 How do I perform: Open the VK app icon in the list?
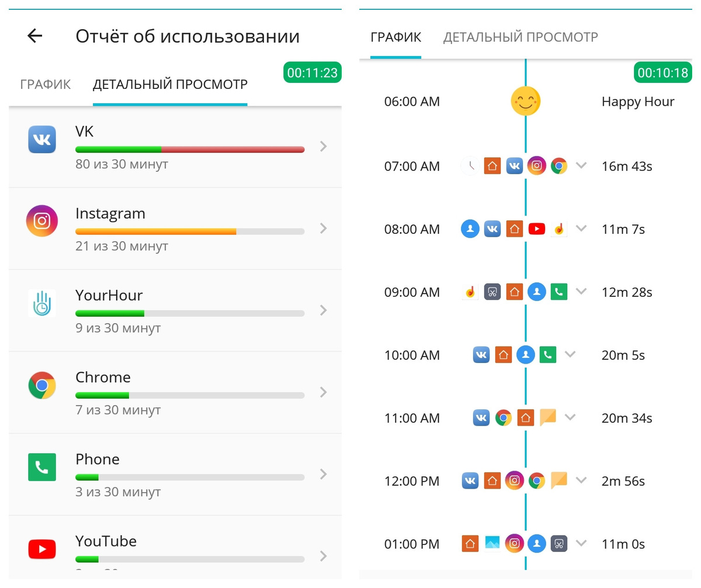click(42, 140)
